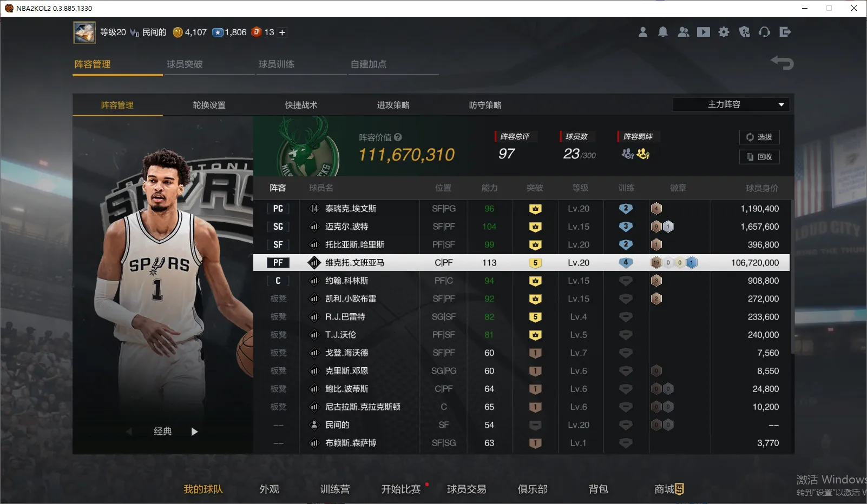Select the C position slot
The height and width of the screenshot is (504, 867).
[x=278, y=281]
